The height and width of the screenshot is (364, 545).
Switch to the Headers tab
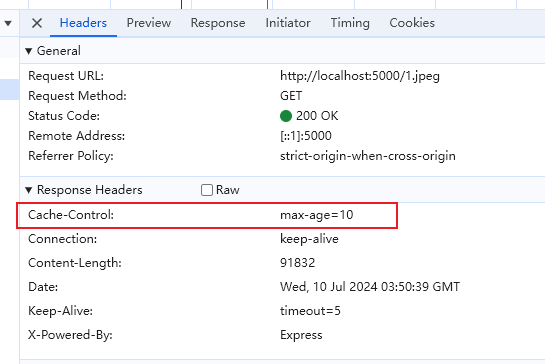click(x=83, y=23)
